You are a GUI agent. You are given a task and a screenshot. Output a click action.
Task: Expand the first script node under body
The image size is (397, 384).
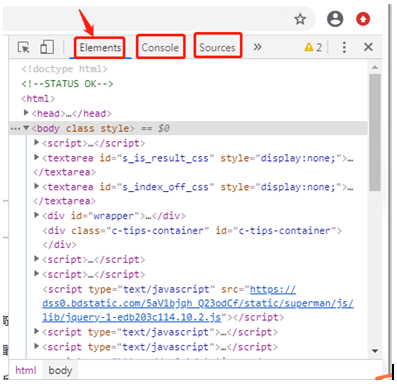pyautogui.click(x=37, y=143)
